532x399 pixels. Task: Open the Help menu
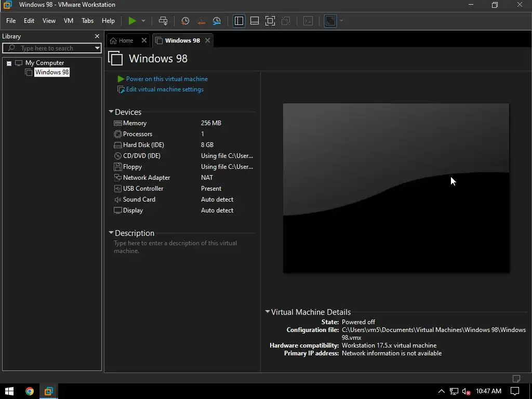[108, 21]
